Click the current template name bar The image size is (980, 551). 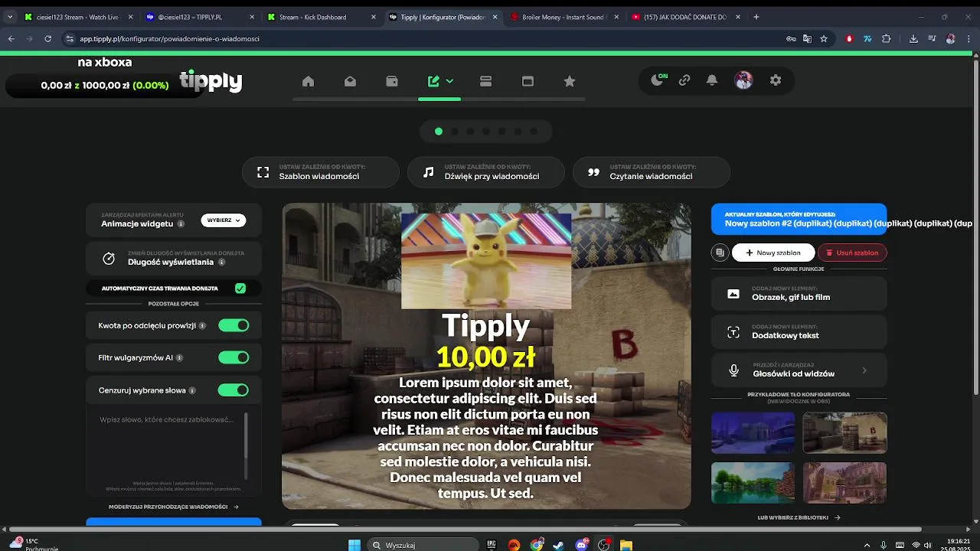pos(799,219)
